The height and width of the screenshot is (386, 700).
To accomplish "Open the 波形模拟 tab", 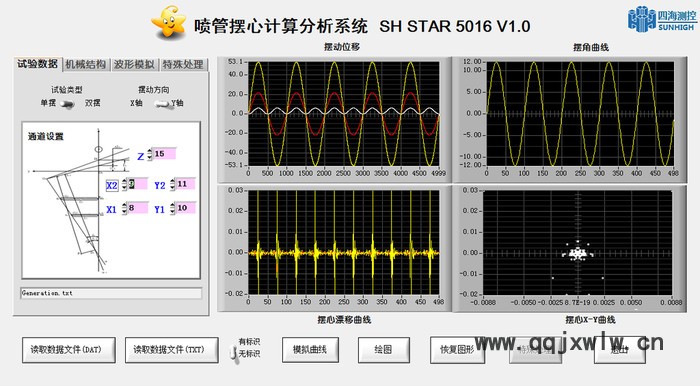I will click(x=134, y=65).
